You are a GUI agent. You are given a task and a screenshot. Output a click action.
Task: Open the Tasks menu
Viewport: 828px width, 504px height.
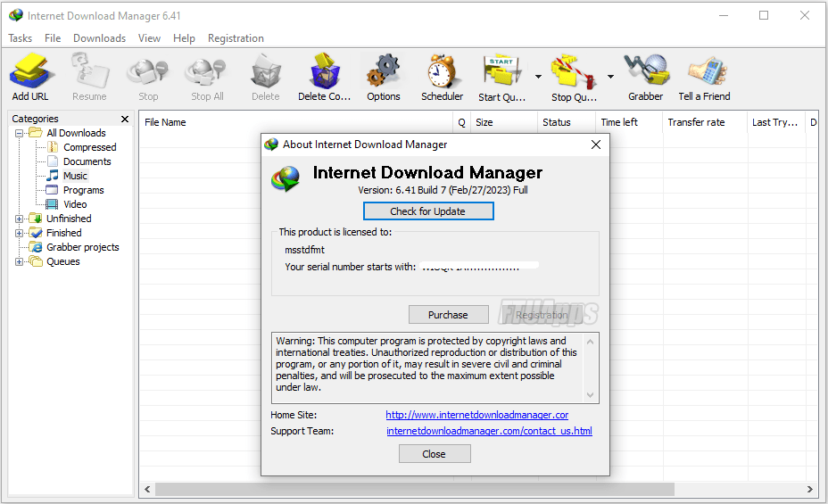(x=20, y=38)
